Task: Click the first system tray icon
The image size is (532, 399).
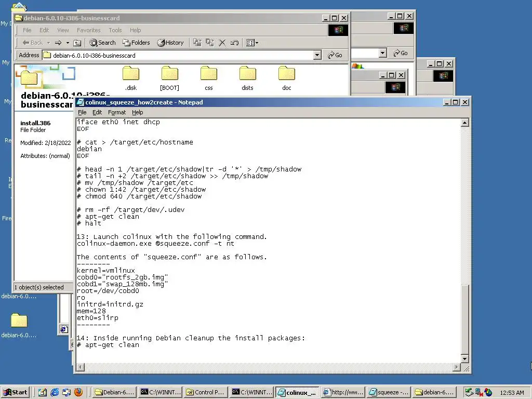Action: 469,392
